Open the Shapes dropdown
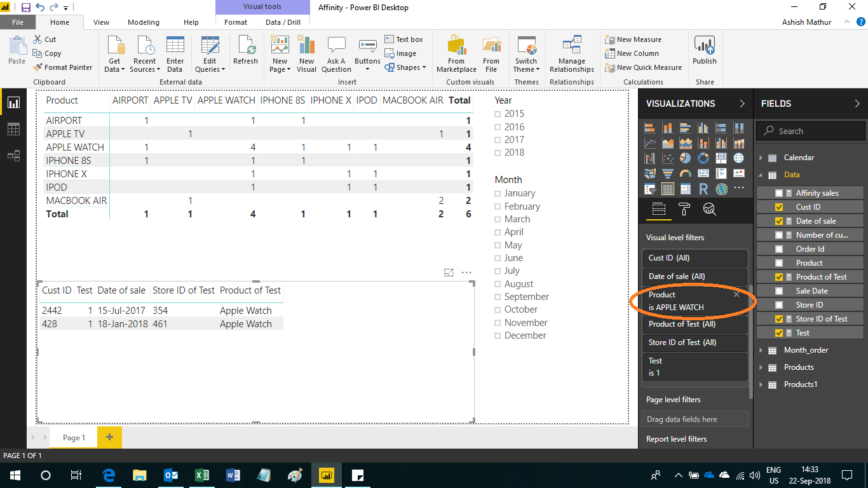 click(x=405, y=67)
